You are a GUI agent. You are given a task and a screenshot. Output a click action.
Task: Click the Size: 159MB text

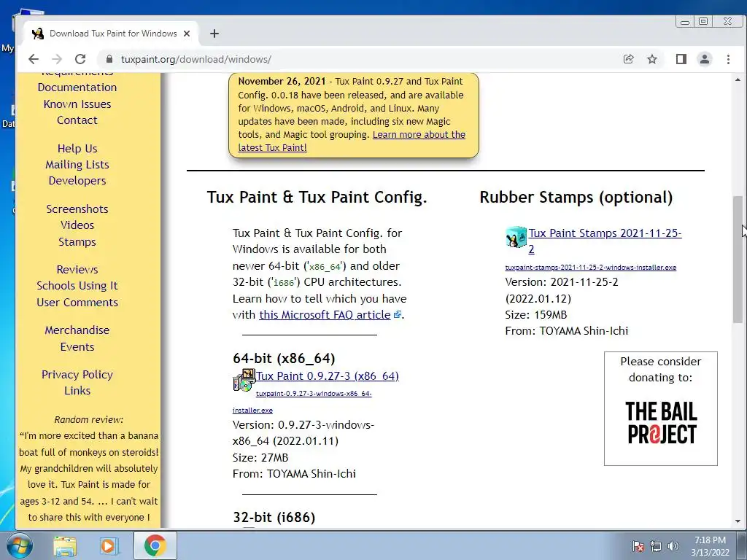pos(536,315)
